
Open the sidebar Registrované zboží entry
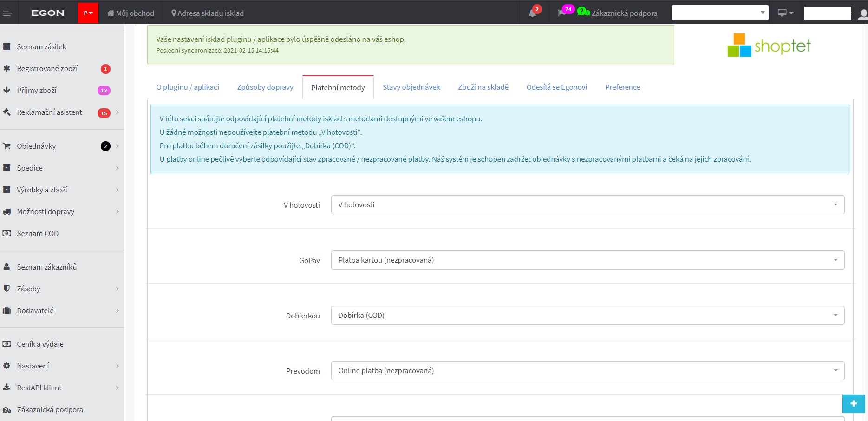click(x=47, y=68)
